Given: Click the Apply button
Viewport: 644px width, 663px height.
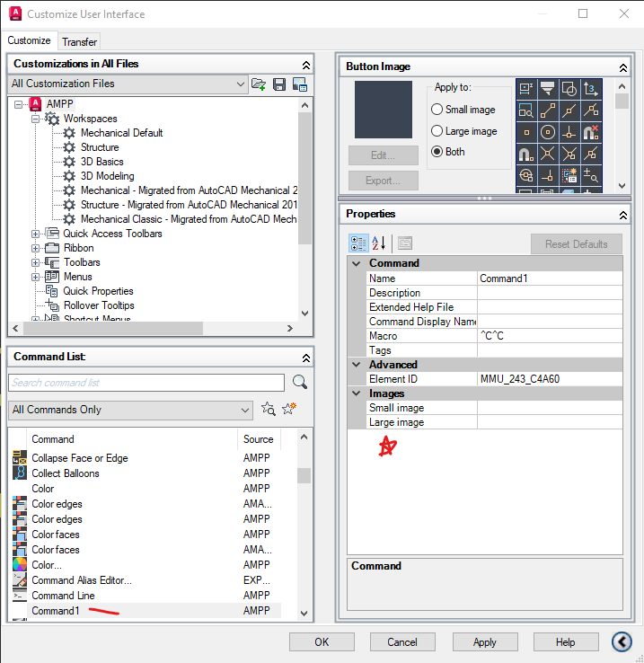Looking at the screenshot, I should pos(485,642).
